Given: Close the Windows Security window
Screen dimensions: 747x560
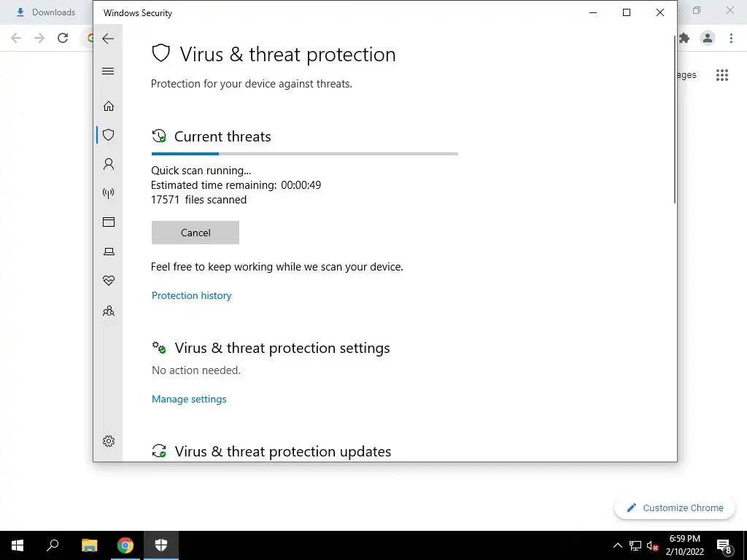Looking at the screenshot, I should (659, 12).
